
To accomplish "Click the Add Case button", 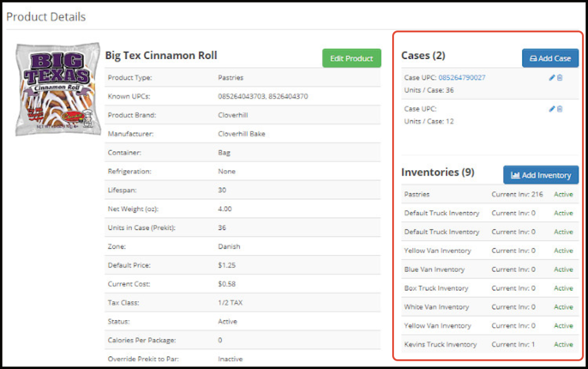I will point(550,58).
